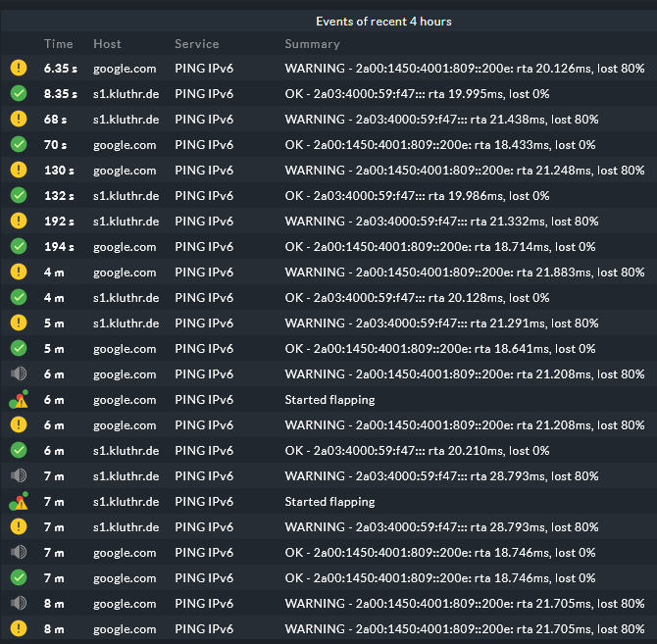Click warning icon in 130 s row
The width and height of the screenshot is (657, 644).
pos(19,170)
